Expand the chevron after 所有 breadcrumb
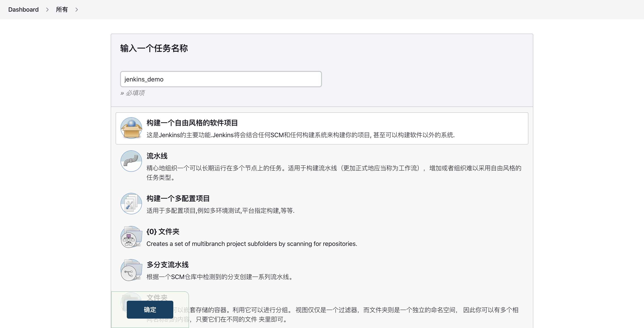This screenshot has width=644, height=328. tap(77, 9)
